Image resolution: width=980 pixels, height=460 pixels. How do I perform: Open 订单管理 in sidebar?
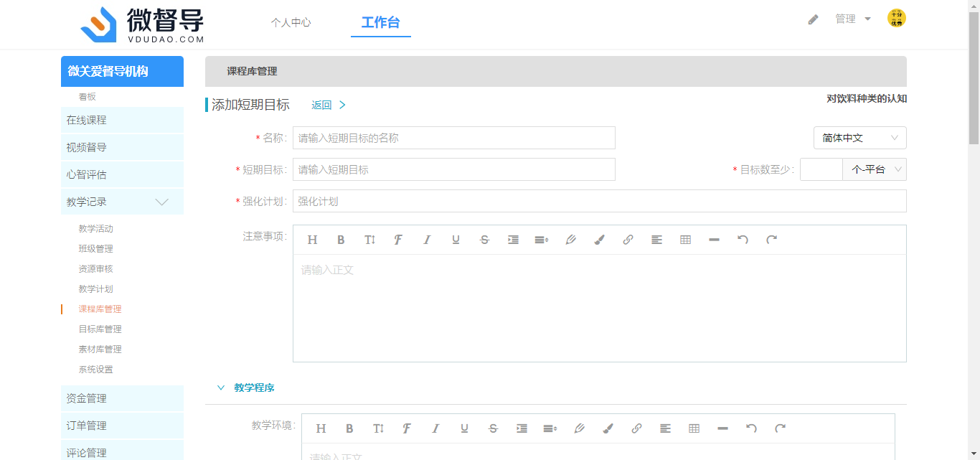point(122,426)
